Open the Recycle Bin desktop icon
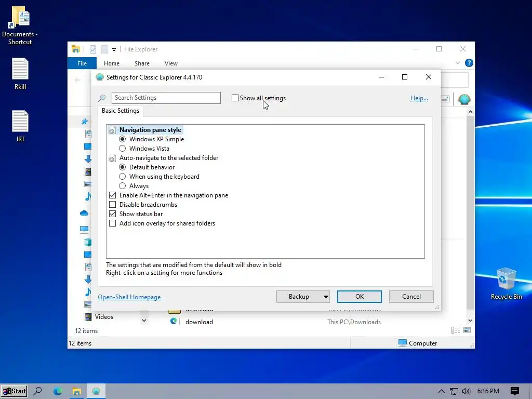This screenshot has height=399, width=532. [x=506, y=284]
